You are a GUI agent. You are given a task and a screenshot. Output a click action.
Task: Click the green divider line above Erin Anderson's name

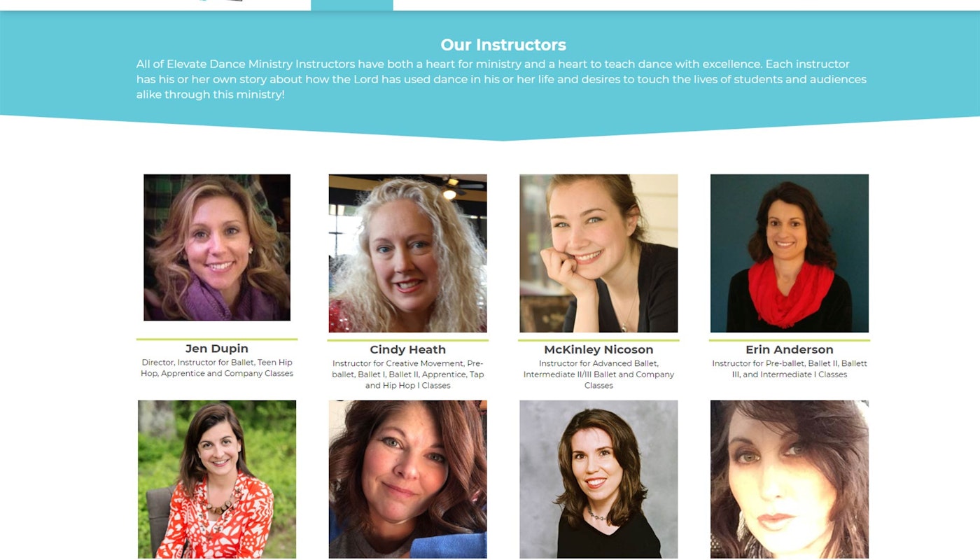pyautogui.click(x=789, y=340)
